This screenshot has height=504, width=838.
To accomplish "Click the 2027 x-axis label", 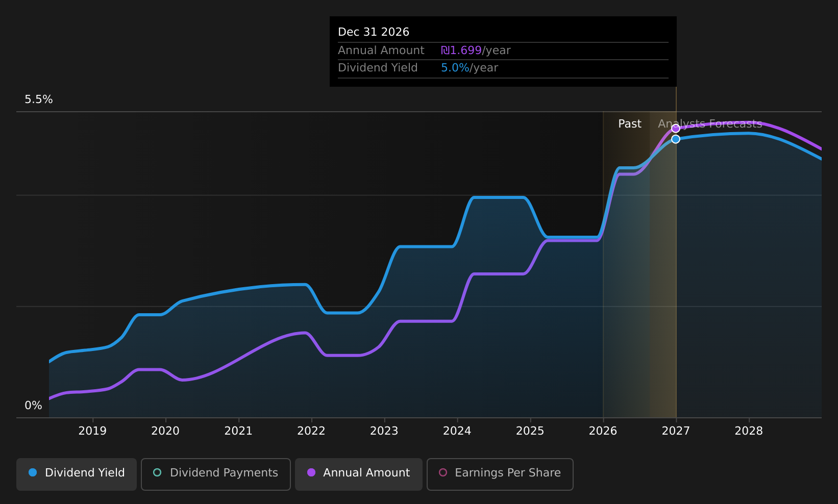I will (x=676, y=431).
